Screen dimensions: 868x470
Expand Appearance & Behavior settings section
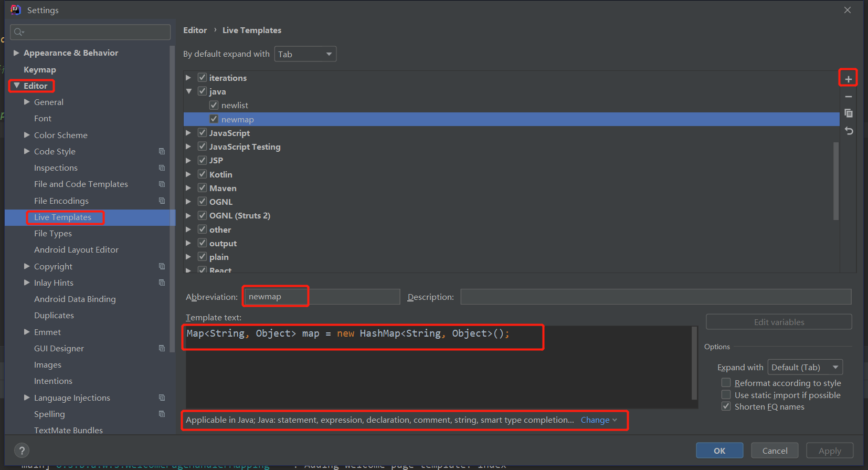(16, 53)
